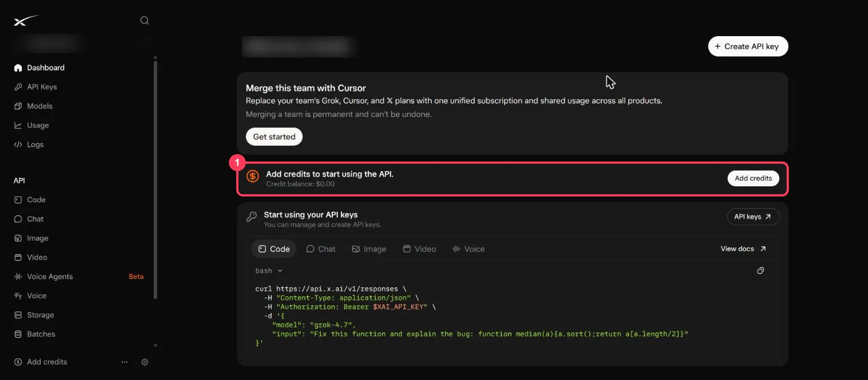Click the key icon beside Start using
Image resolution: width=868 pixels, height=380 pixels.
[x=251, y=217]
